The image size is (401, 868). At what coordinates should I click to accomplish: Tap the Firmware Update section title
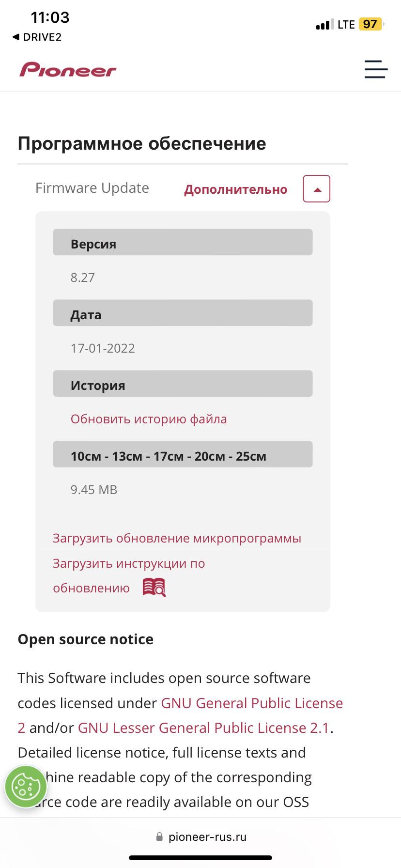92,188
